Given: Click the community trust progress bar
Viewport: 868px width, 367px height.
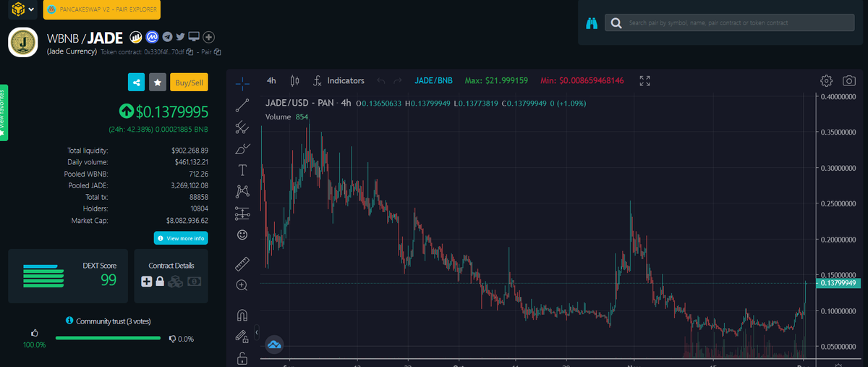Looking at the screenshot, I should point(108,338).
